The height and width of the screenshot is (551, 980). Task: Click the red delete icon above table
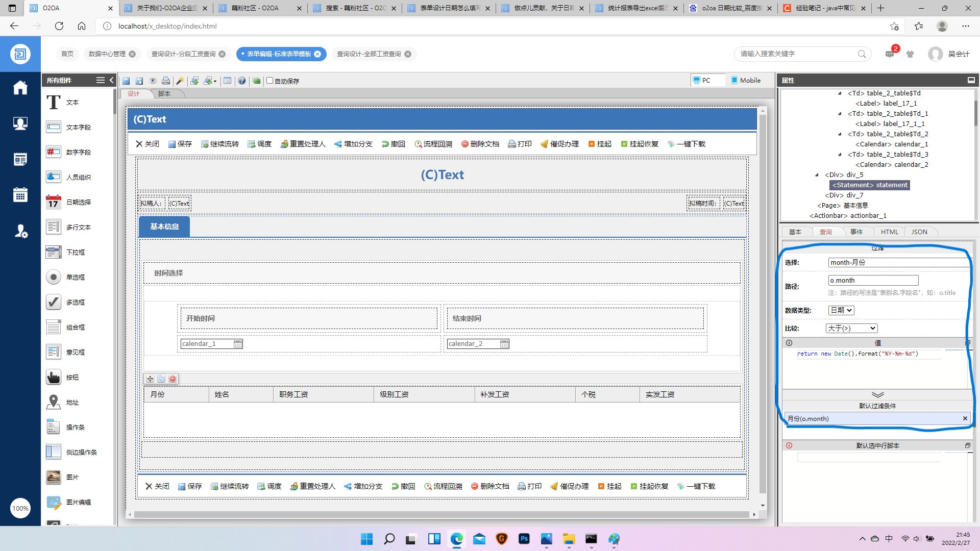click(x=173, y=379)
